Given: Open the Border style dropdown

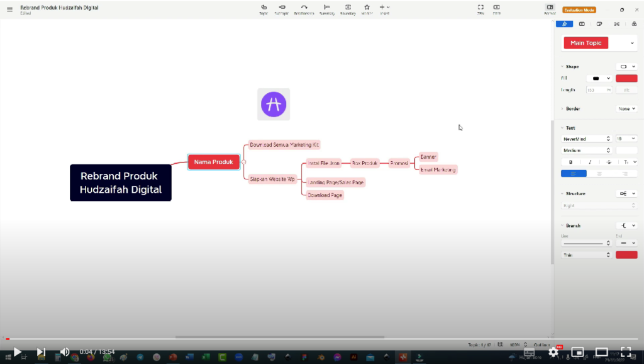Looking at the screenshot, I should (x=626, y=109).
